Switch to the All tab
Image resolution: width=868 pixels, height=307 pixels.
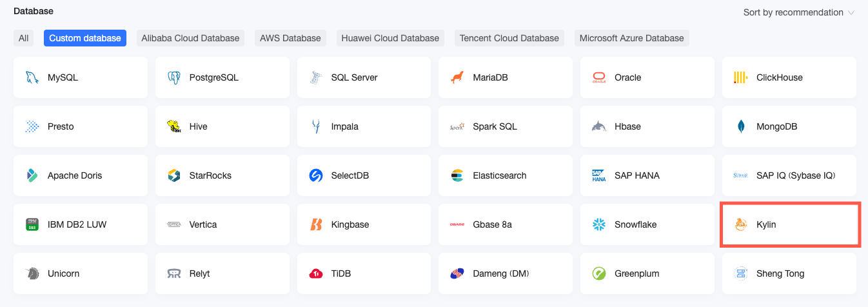tap(23, 38)
